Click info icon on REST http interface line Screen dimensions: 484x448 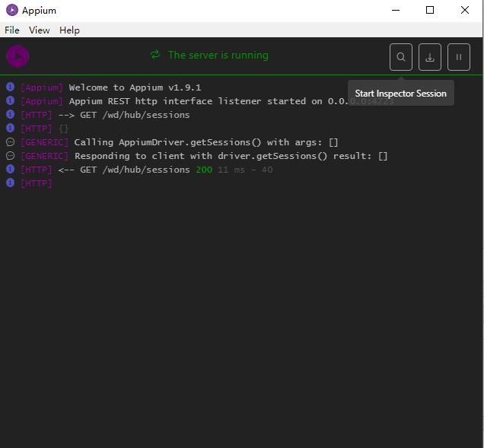(x=10, y=100)
